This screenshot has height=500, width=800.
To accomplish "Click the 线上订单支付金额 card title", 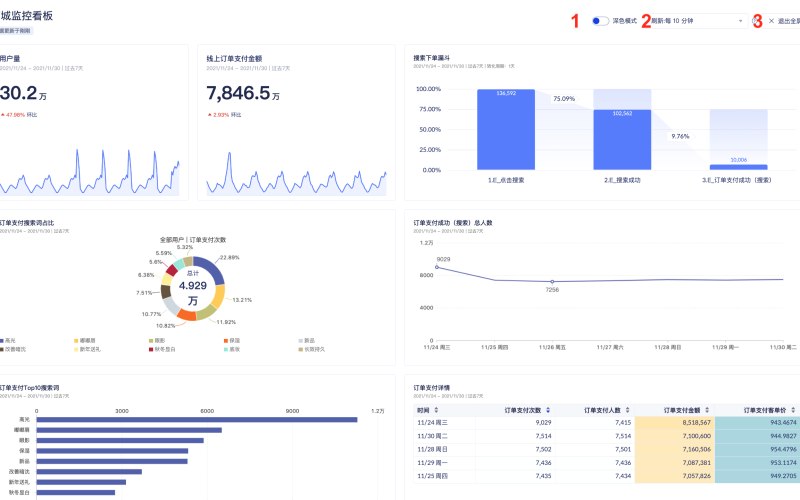I will click(x=234, y=59).
